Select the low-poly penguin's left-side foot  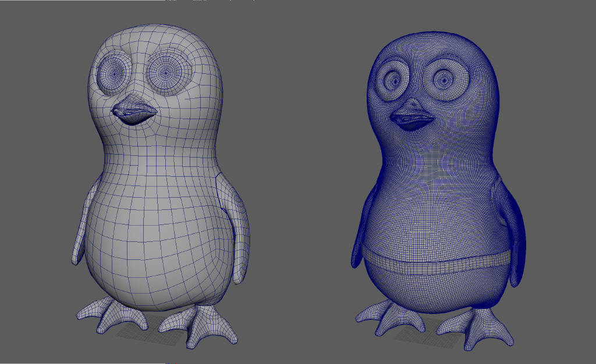(x=112, y=315)
